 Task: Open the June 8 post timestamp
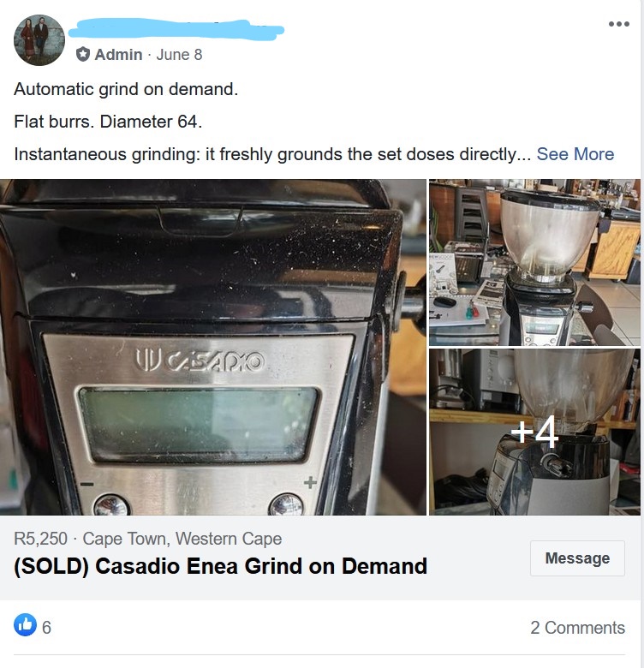[x=179, y=55]
